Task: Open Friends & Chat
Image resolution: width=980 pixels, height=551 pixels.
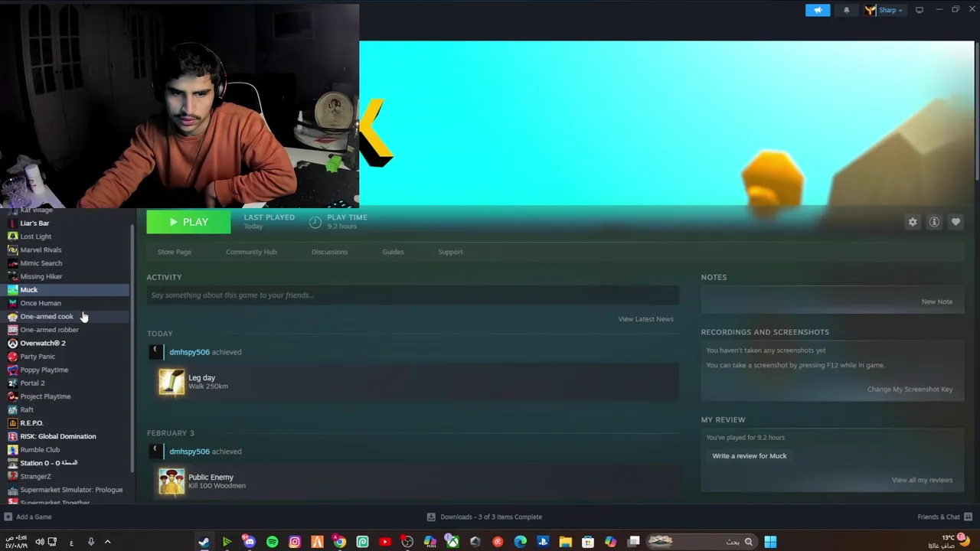Action: click(945, 517)
